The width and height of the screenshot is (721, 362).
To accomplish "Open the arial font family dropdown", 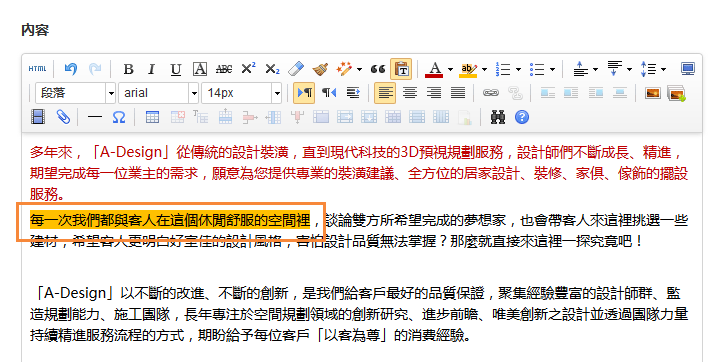I will [x=159, y=93].
